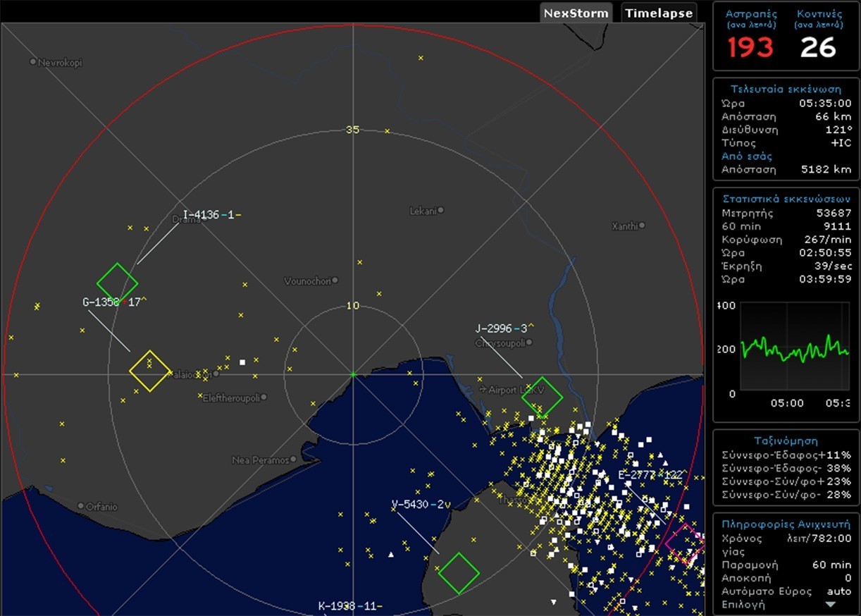Click the distance from you value 5182 km
861x616 pixels.
[828, 170]
